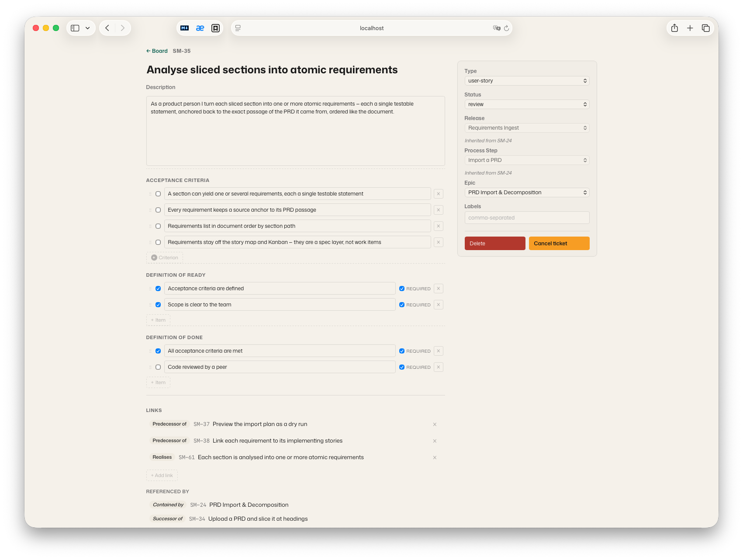
Task: Delete the 'Code reviewed by a peer' item
Action: click(439, 367)
